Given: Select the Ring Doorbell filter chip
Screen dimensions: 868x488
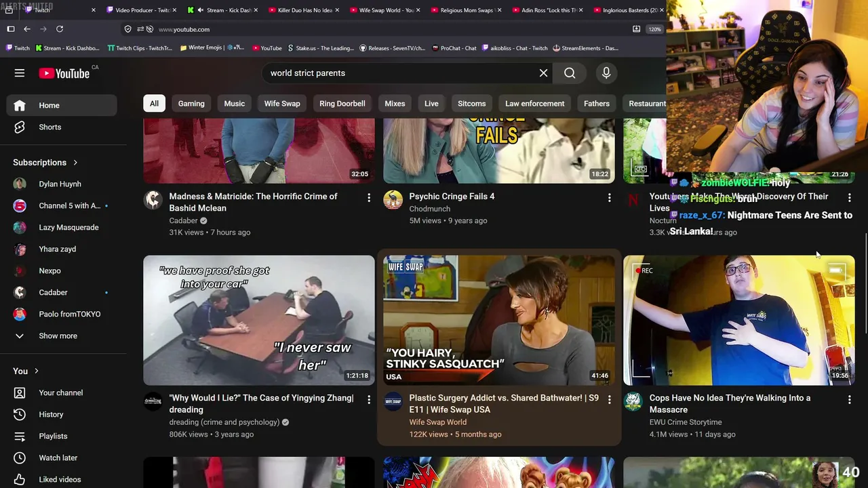Looking at the screenshot, I should (x=342, y=104).
